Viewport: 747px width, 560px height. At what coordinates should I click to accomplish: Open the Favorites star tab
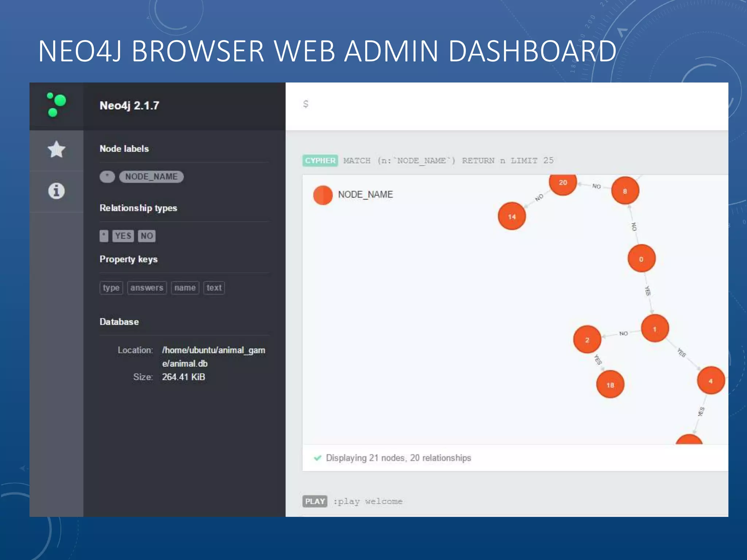(57, 149)
